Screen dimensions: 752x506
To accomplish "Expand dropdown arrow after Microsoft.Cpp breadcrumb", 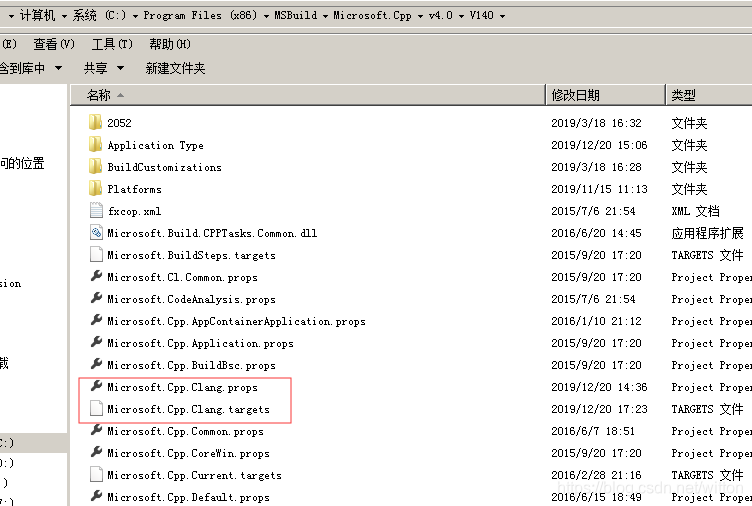I will pos(420,16).
